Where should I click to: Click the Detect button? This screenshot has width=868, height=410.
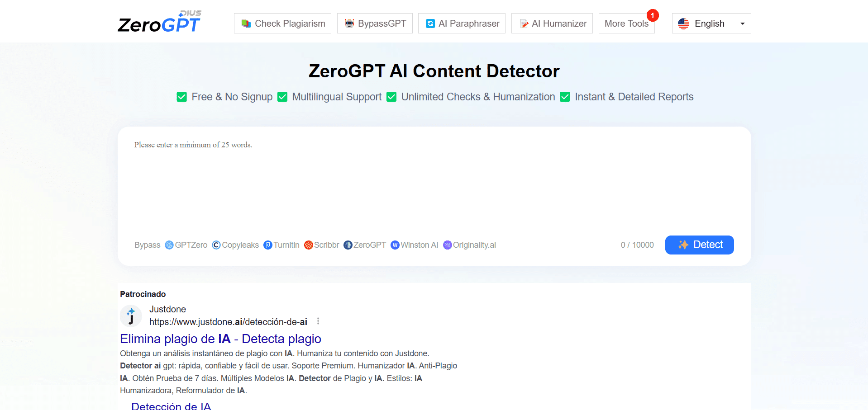pyautogui.click(x=699, y=245)
